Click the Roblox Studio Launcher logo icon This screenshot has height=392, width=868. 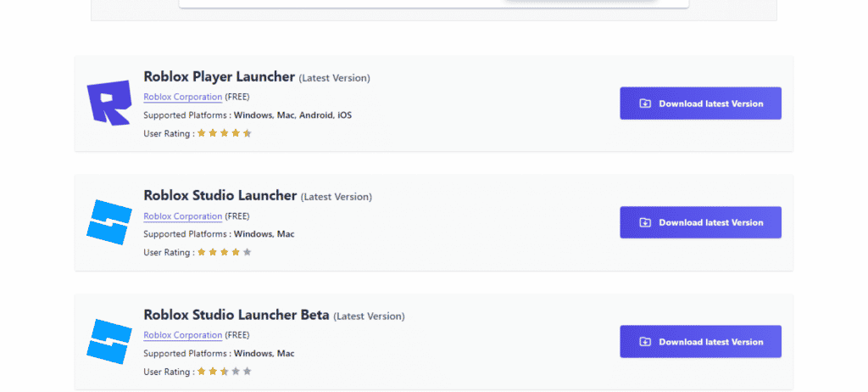[109, 222]
